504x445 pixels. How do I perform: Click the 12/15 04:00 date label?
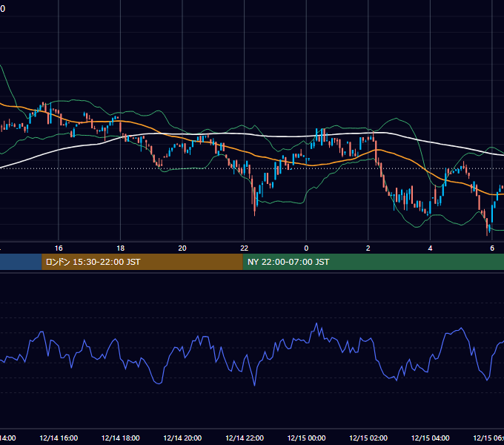[x=430, y=438]
